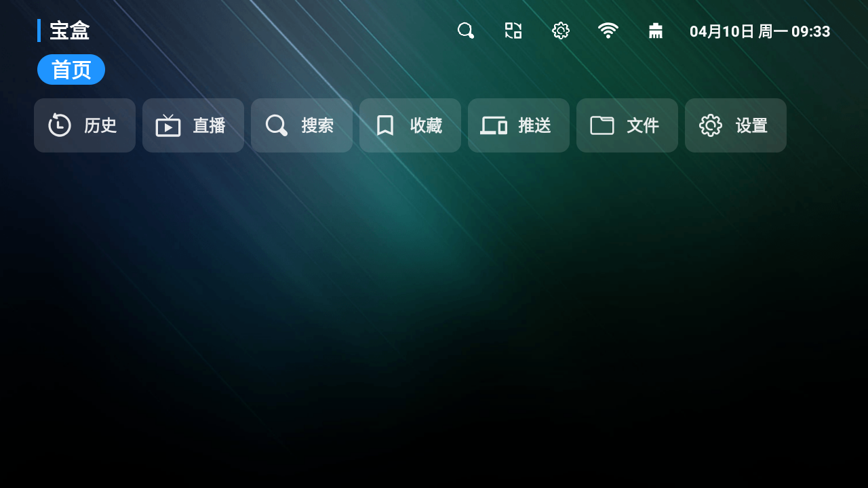868x488 pixels.
Task: Click the devices icon on the 推送 tile
Action: (x=494, y=125)
